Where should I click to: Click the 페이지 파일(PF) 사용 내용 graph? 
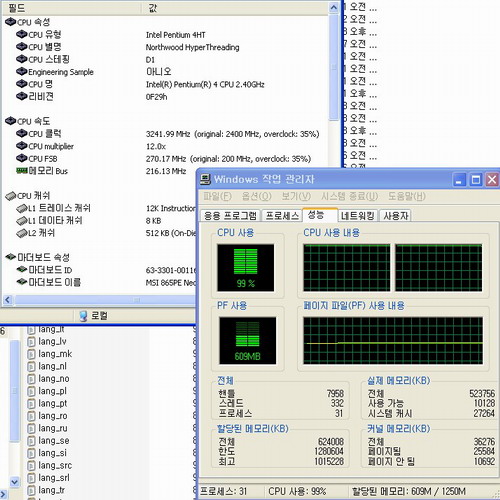[393, 340]
